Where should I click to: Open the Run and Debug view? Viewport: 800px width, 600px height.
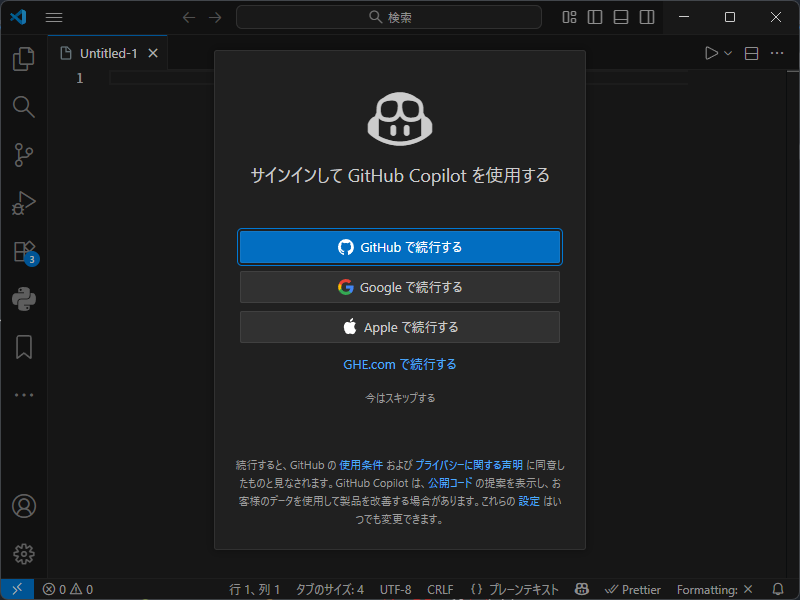[23, 203]
